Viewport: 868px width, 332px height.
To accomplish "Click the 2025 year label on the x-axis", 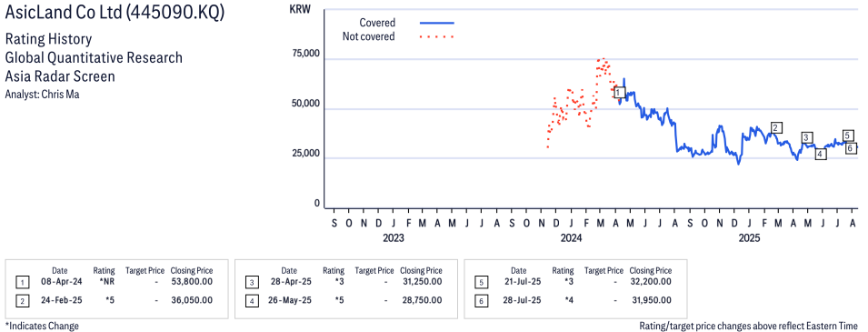I will (750, 238).
